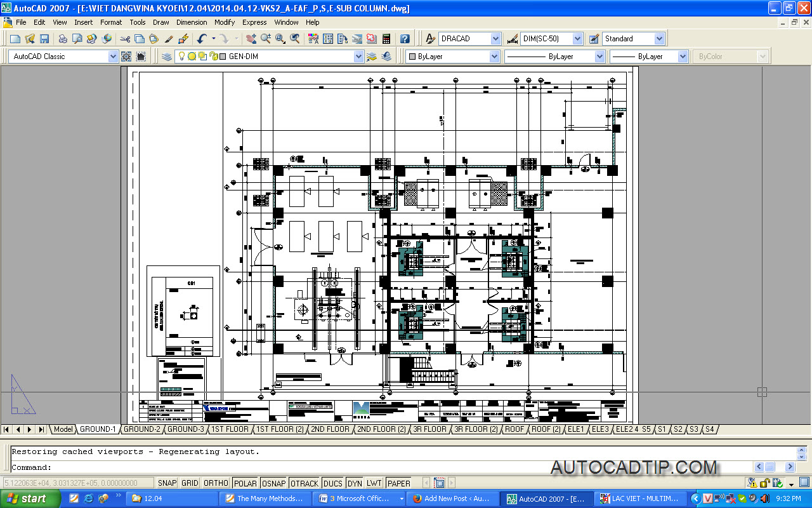Open the Express menu
Viewport: 812px width, 508px height.
coord(254,22)
